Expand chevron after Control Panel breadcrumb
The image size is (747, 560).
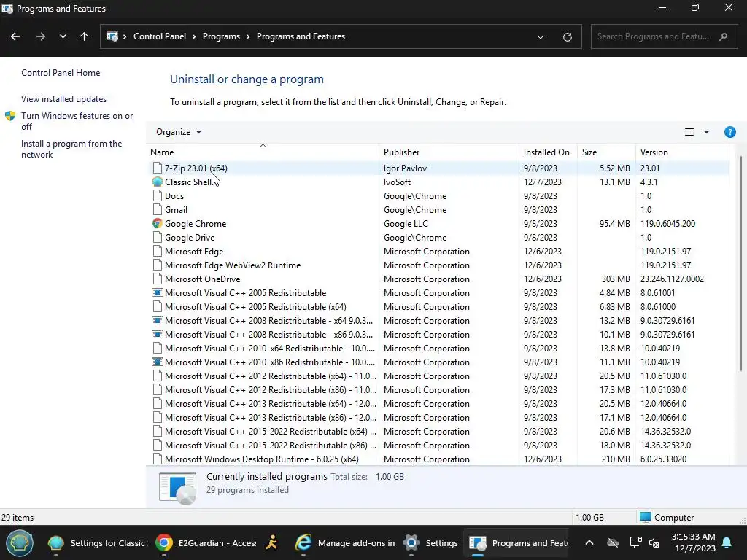pyautogui.click(x=194, y=36)
